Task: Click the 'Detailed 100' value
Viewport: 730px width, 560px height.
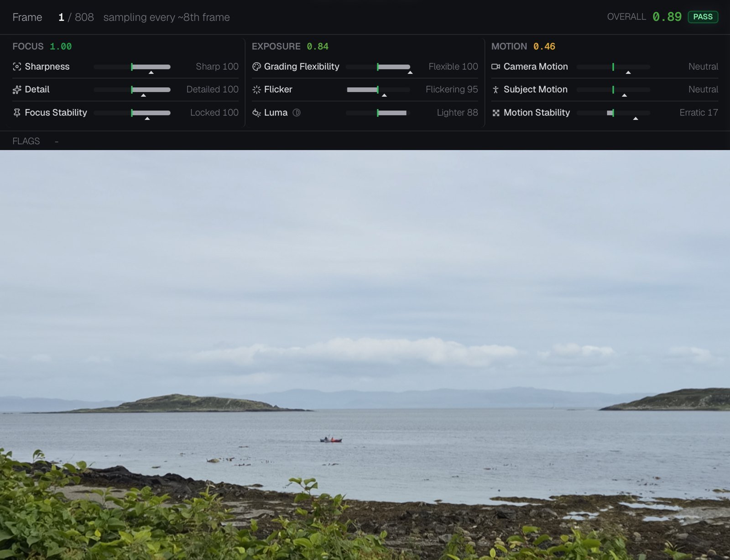Action: click(x=213, y=89)
